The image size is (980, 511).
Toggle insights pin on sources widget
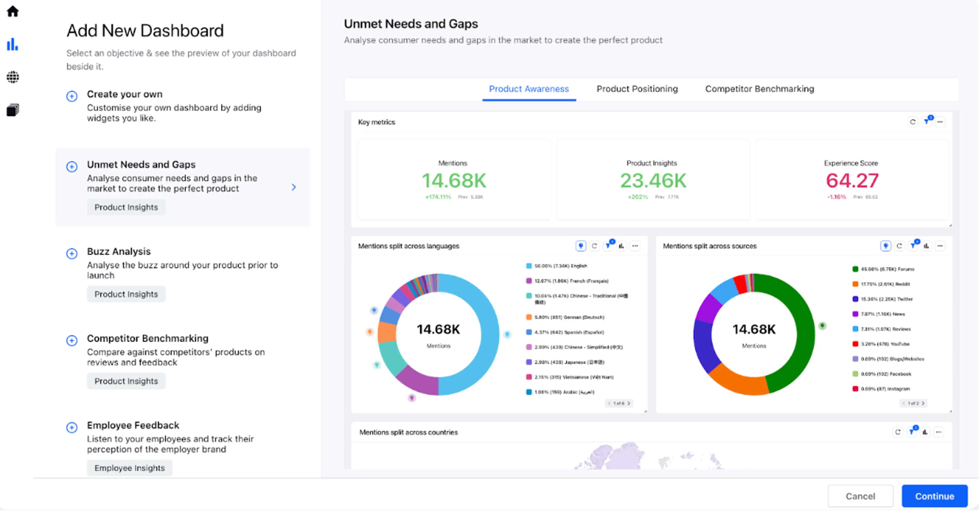[x=886, y=246]
